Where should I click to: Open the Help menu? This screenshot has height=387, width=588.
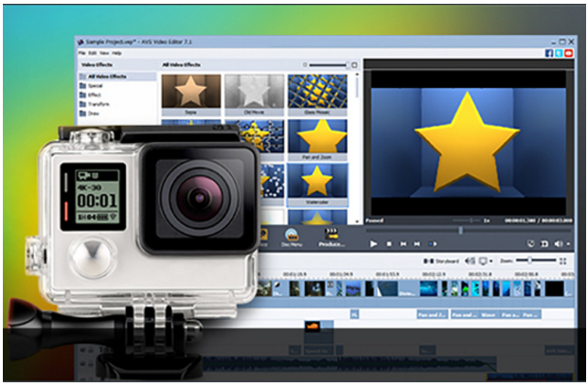[116, 53]
